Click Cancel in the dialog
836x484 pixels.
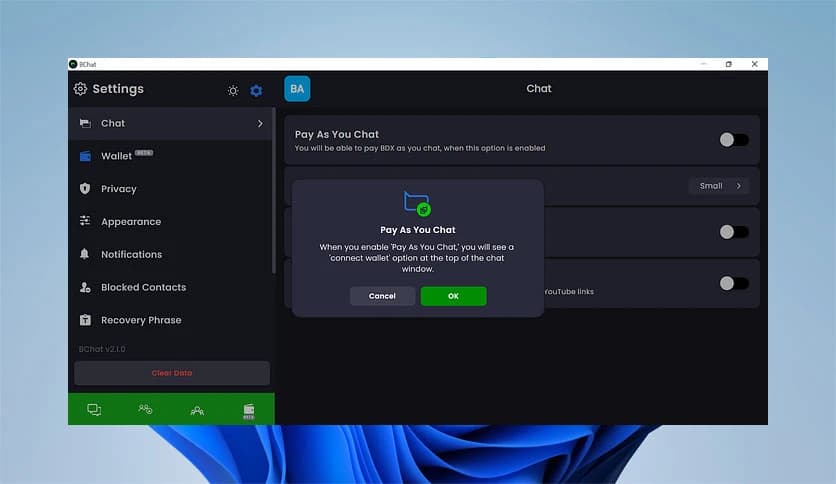pyautogui.click(x=382, y=296)
